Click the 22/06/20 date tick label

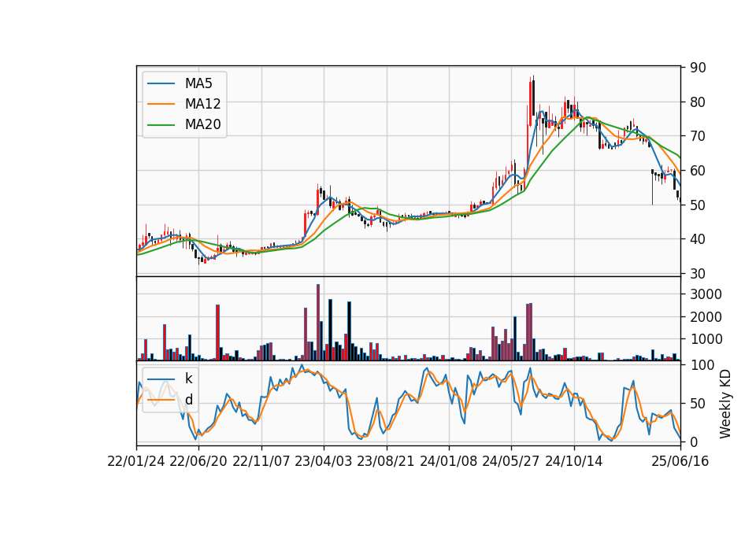(x=198, y=461)
